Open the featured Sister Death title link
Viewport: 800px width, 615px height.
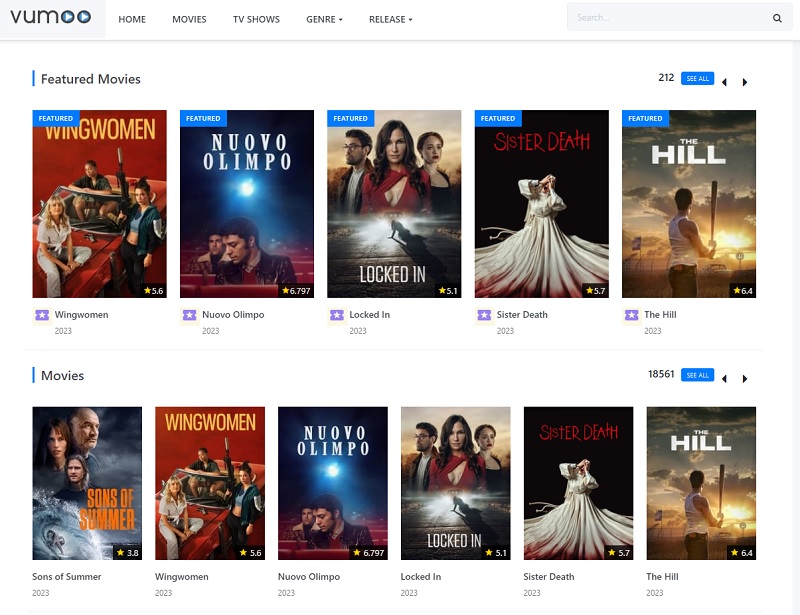click(x=522, y=315)
